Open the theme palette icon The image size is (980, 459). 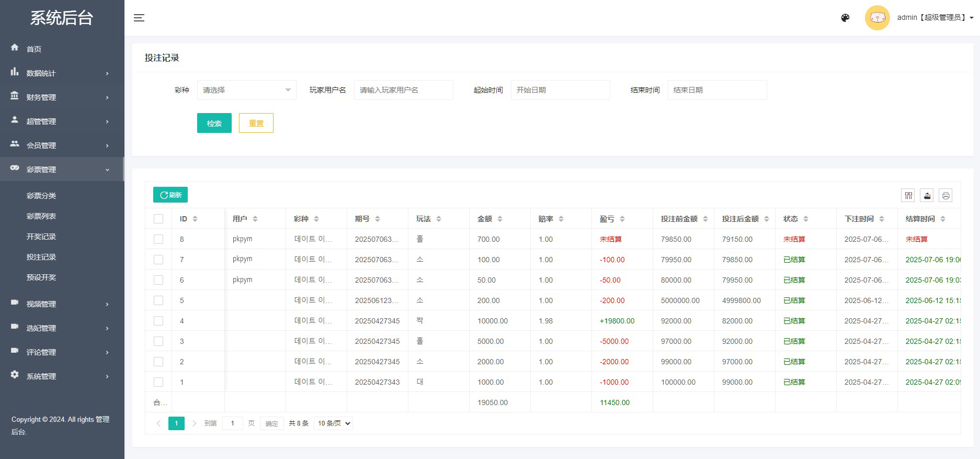[845, 18]
